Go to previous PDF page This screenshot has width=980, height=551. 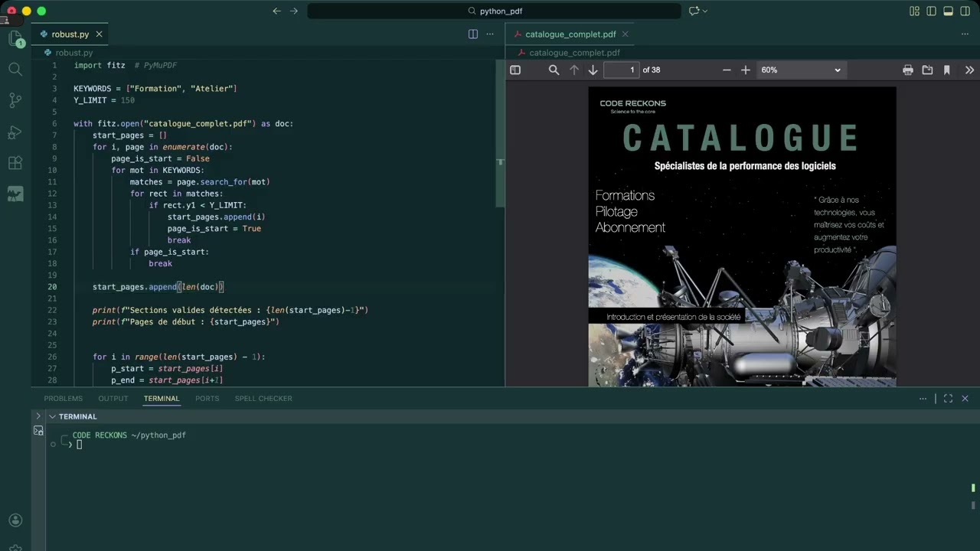coord(574,70)
